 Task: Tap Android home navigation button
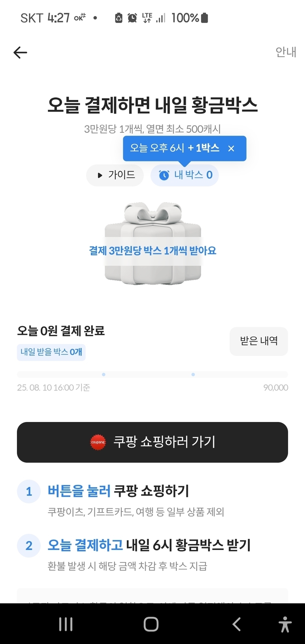click(x=151, y=624)
